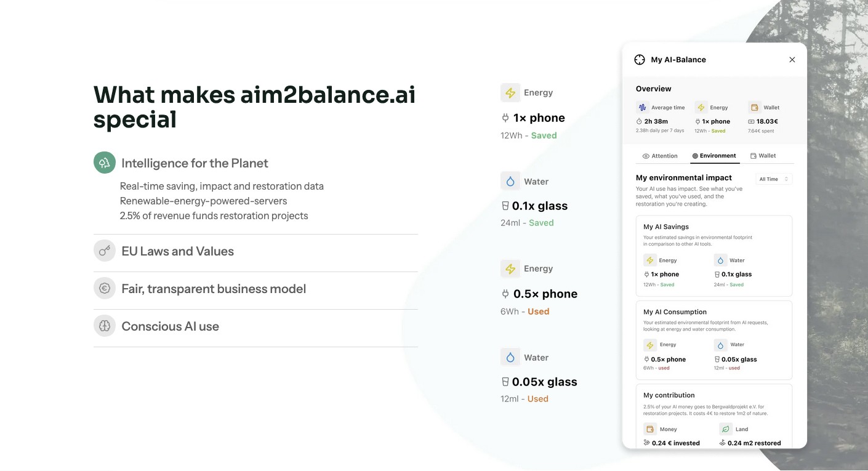Screen dimensions: 868x471
Task: Click the Wallet icon in the Overview section
Action: 754,107
